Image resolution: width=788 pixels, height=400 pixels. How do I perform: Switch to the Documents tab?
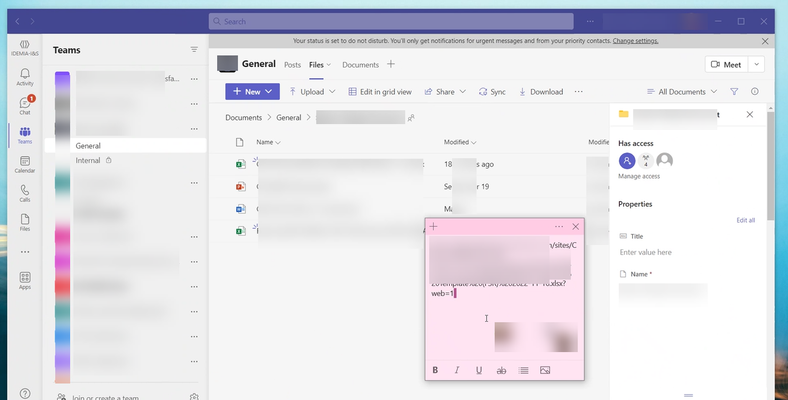pyautogui.click(x=360, y=65)
